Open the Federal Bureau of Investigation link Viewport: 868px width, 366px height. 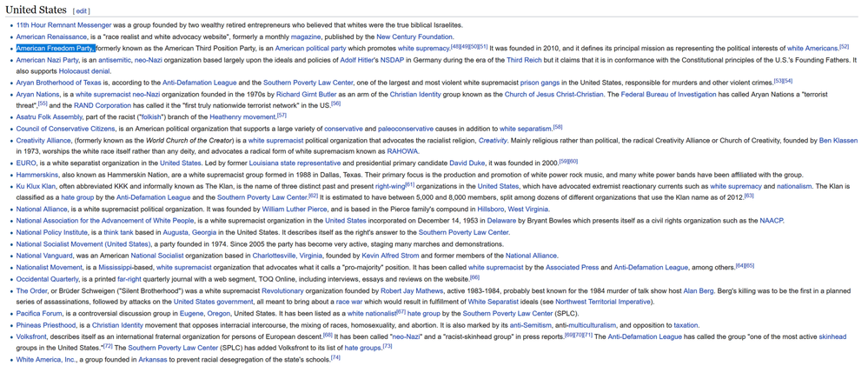(668, 94)
